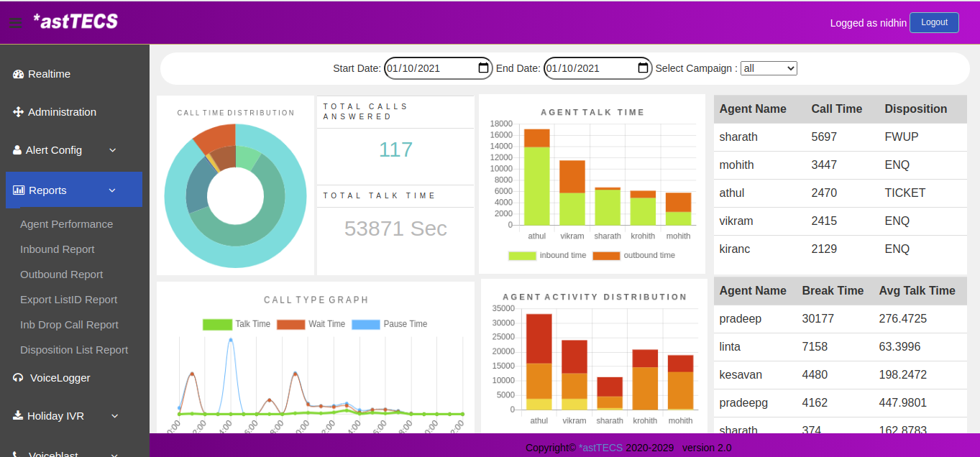Click the Administration arrows icon
The width and height of the screenshot is (980, 457).
click(x=19, y=112)
